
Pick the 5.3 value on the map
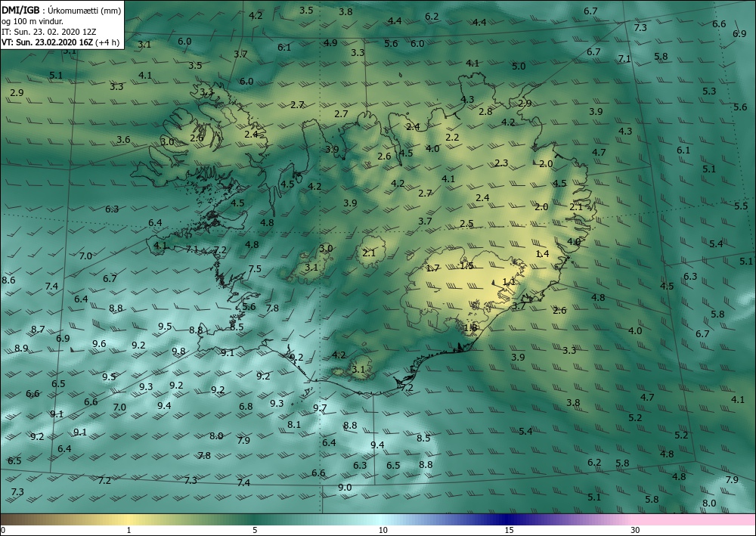pyautogui.click(x=709, y=91)
